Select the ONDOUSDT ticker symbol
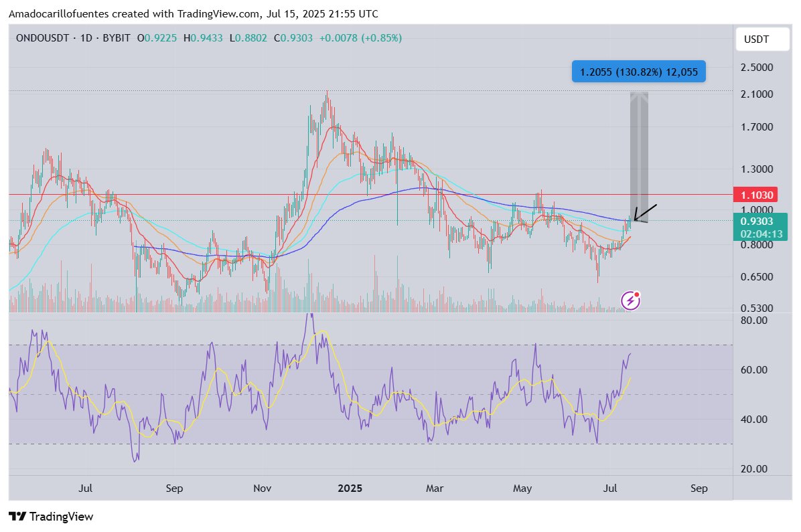 click(x=44, y=38)
